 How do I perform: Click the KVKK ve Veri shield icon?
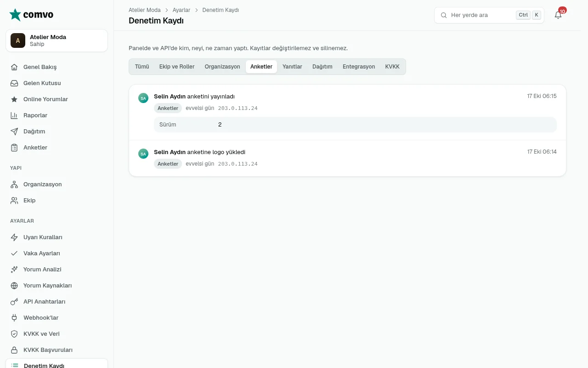click(x=14, y=334)
